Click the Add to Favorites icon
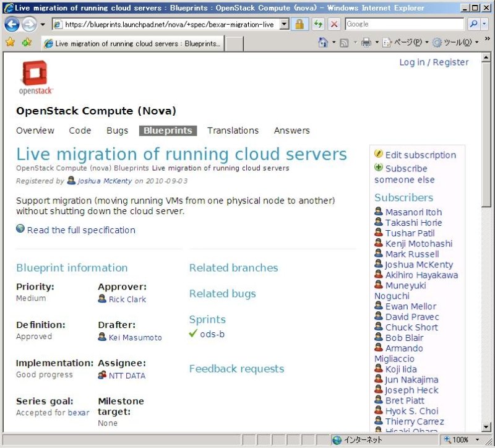Screen dimensions: 495x448 27,42
